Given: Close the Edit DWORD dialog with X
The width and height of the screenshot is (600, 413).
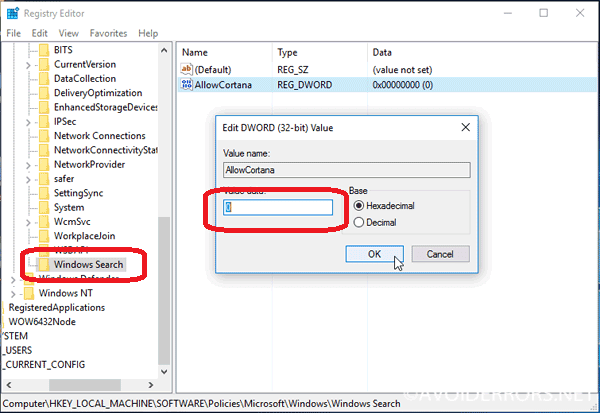Looking at the screenshot, I should pos(466,128).
